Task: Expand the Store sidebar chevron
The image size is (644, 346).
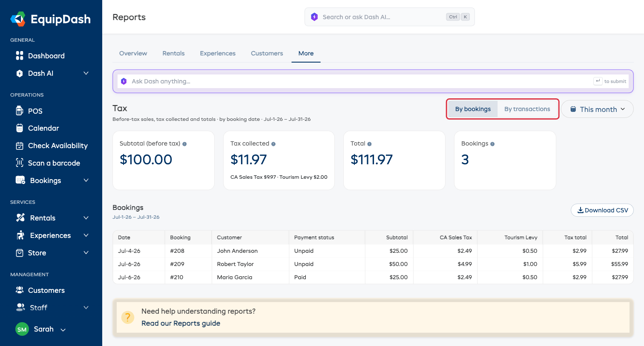Action: (x=86, y=253)
